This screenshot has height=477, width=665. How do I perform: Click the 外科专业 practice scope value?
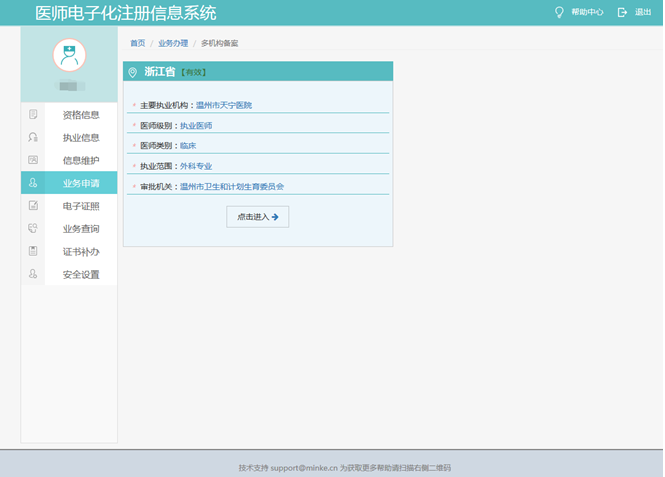196,166
